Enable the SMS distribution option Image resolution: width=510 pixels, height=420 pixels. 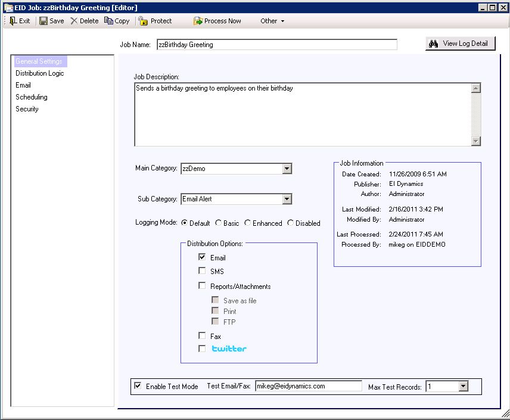tap(203, 271)
